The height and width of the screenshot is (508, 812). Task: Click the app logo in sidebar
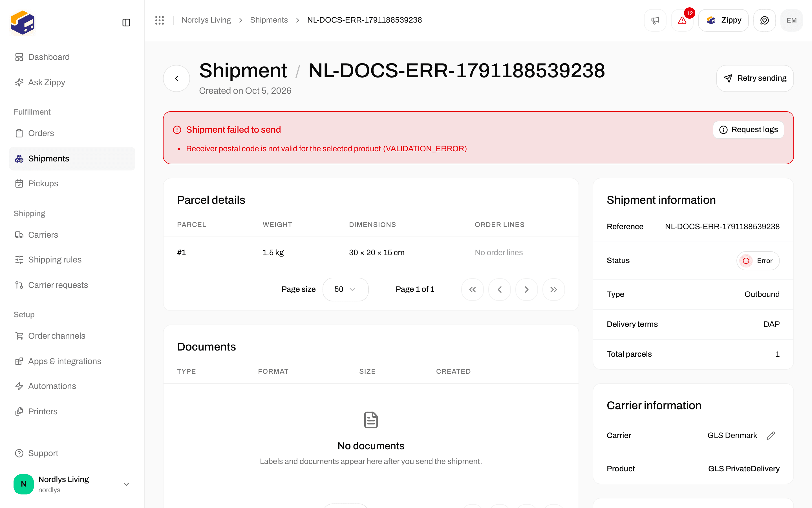pos(23,23)
